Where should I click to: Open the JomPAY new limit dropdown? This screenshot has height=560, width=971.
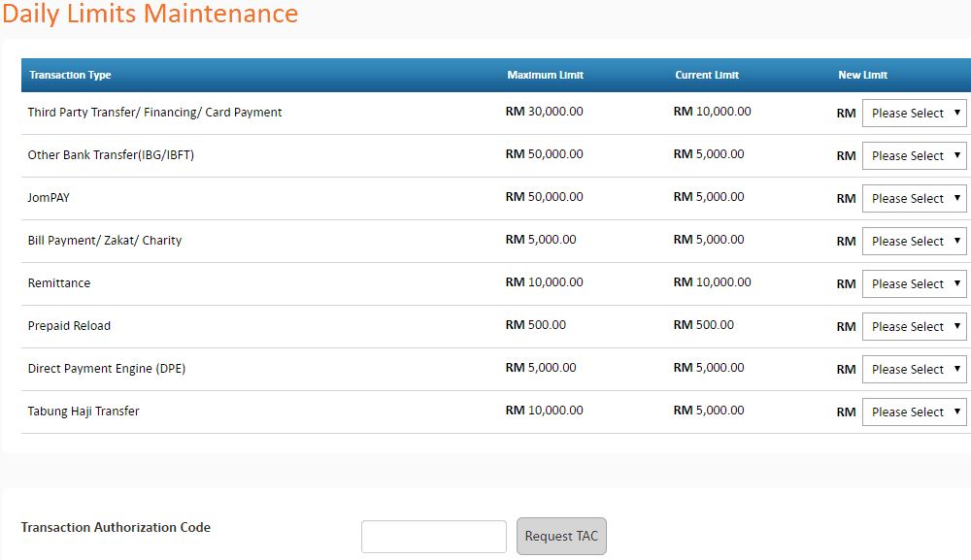click(x=915, y=198)
